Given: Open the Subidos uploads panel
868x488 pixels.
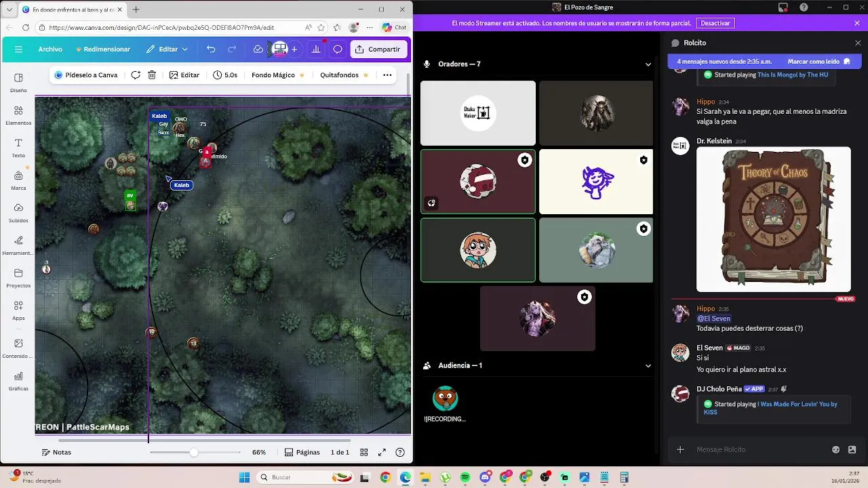Looking at the screenshot, I should [18, 213].
